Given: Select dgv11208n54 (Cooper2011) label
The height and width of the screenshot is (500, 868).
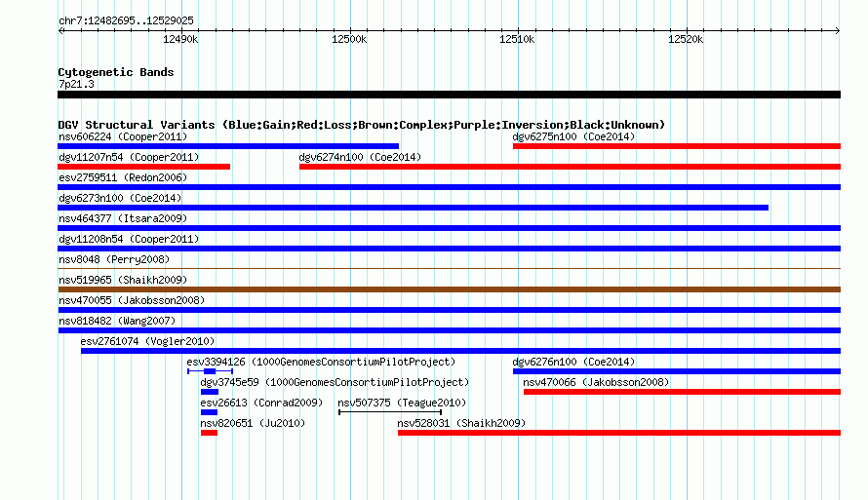Looking at the screenshot, I should pyautogui.click(x=129, y=239).
